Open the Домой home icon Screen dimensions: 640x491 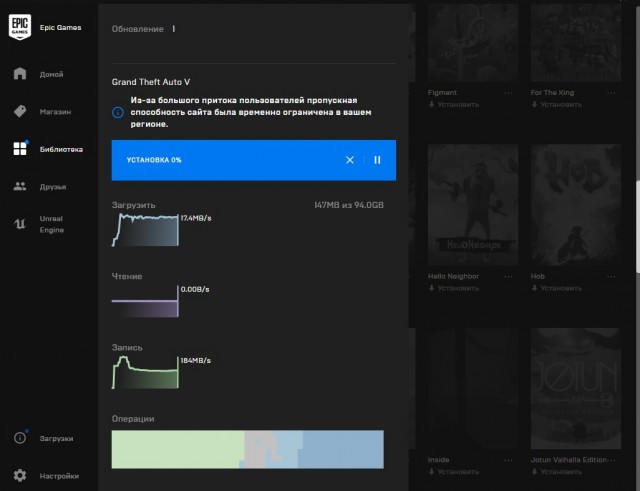pyautogui.click(x=20, y=73)
